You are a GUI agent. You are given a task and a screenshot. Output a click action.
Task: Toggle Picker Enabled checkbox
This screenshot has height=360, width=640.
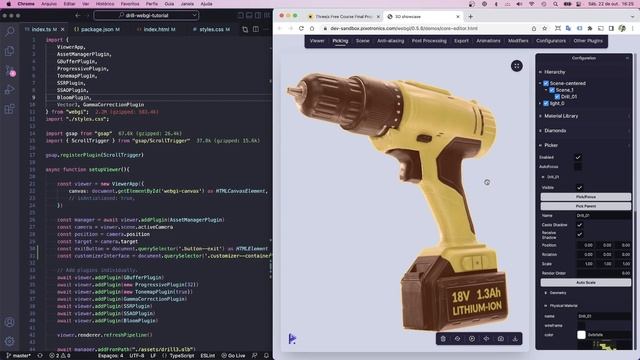[x=578, y=157]
